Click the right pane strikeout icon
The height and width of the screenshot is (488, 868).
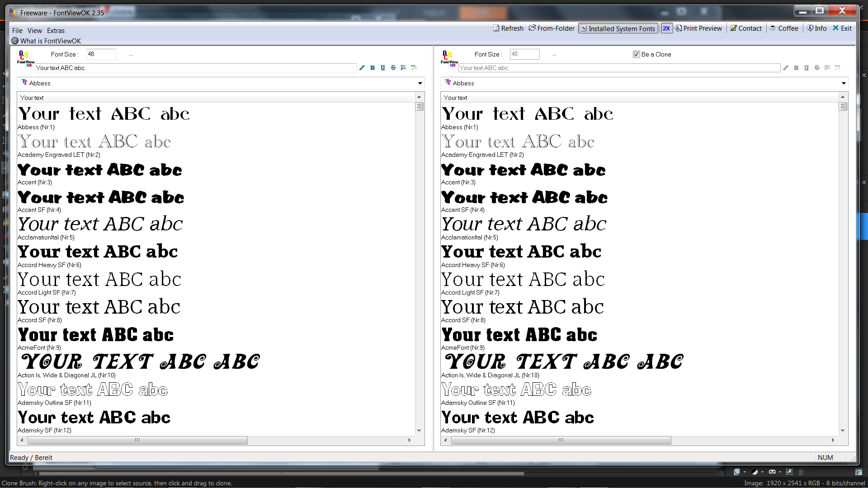[x=817, y=68]
